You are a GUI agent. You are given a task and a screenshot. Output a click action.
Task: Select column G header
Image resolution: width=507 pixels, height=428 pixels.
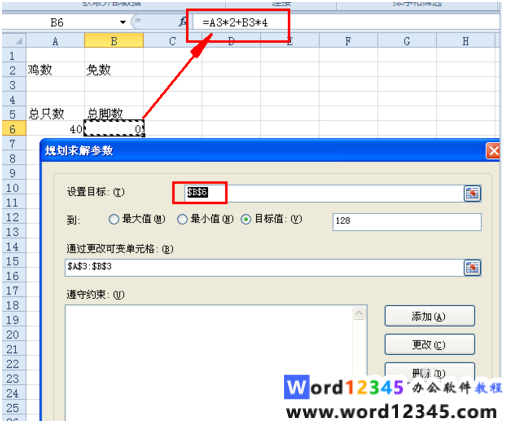pos(407,41)
